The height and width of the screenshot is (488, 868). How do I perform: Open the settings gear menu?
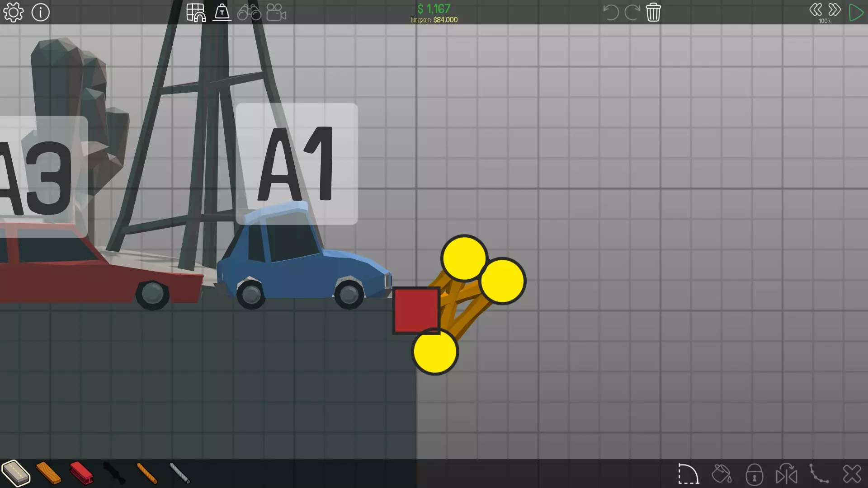tap(14, 13)
